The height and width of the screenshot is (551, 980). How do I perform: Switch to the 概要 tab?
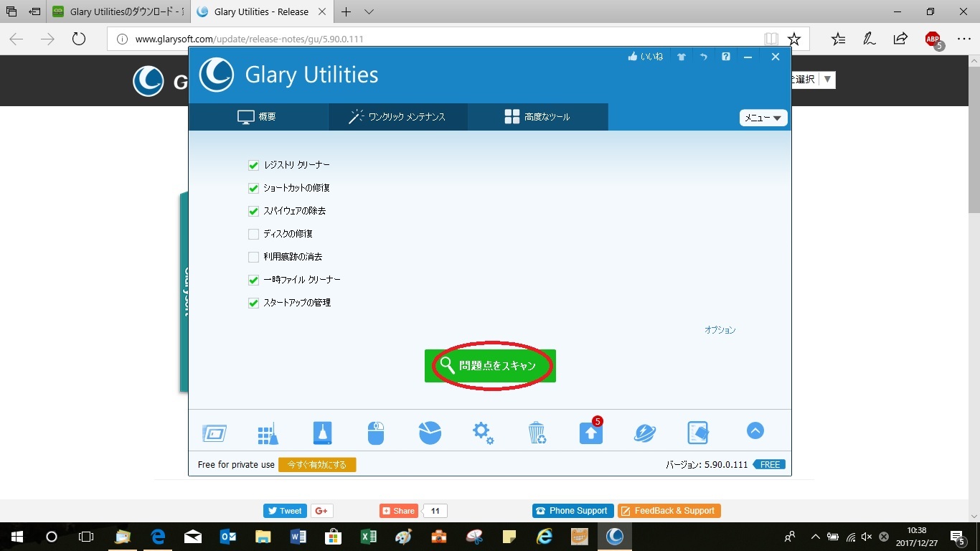258,117
